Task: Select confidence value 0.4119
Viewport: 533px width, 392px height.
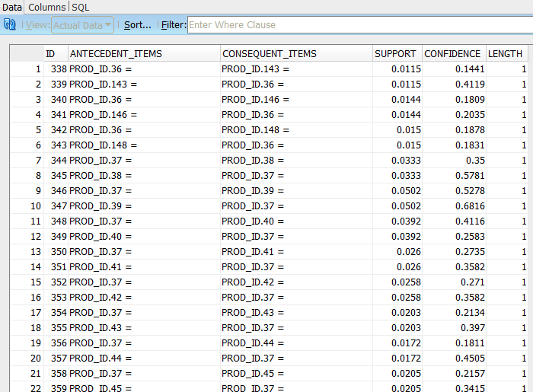Action: coord(454,84)
